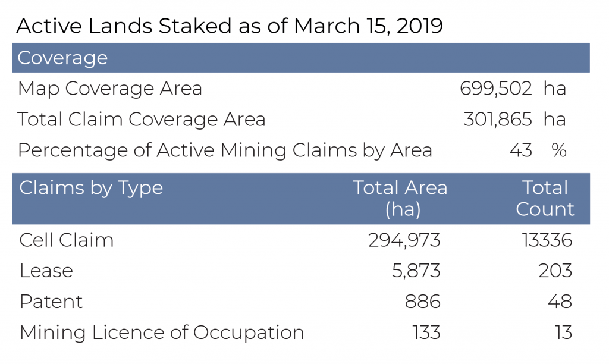Click the Claims by Type header
The image size is (609, 364).
91,189
